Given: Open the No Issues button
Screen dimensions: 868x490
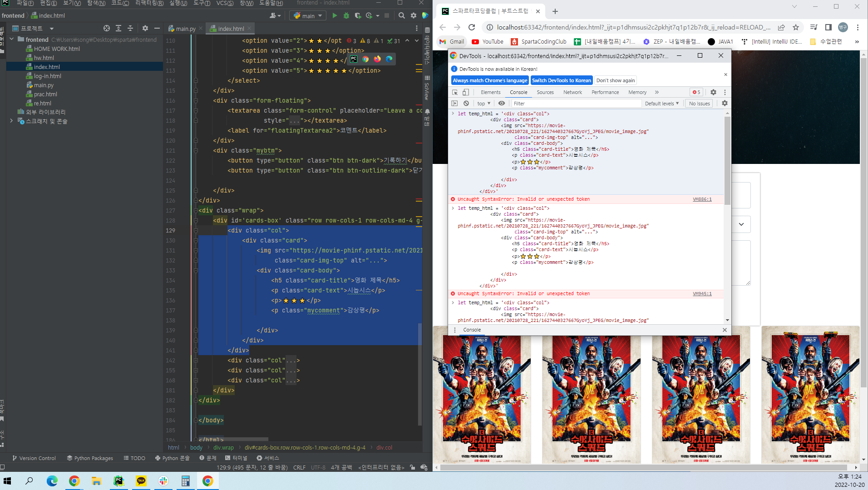Looking at the screenshot, I should pos(699,104).
